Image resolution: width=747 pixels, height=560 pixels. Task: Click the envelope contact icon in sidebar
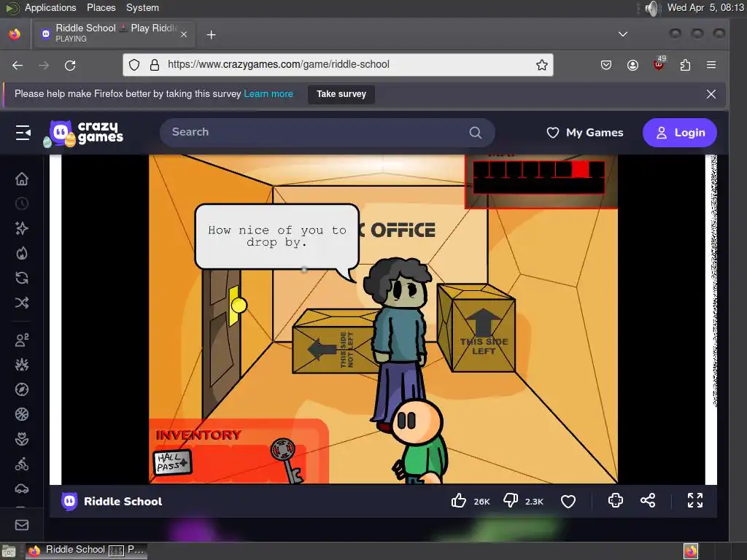[22, 525]
